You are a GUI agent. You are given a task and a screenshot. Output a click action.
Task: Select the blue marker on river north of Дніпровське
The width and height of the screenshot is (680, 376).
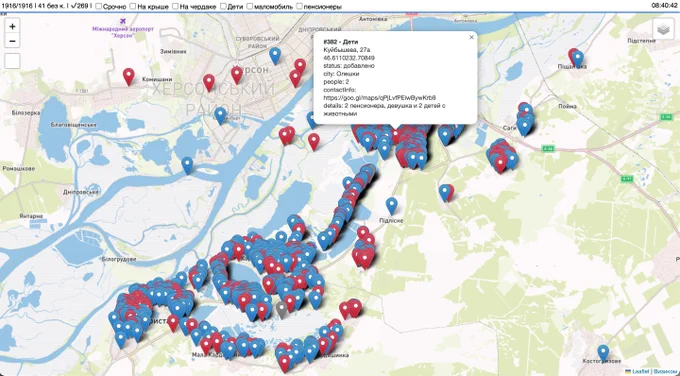pyautogui.click(x=187, y=166)
